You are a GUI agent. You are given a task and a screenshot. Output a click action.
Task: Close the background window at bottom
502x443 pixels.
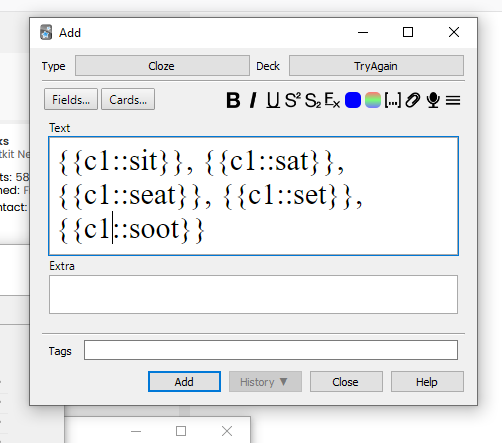[x=227, y=431]
